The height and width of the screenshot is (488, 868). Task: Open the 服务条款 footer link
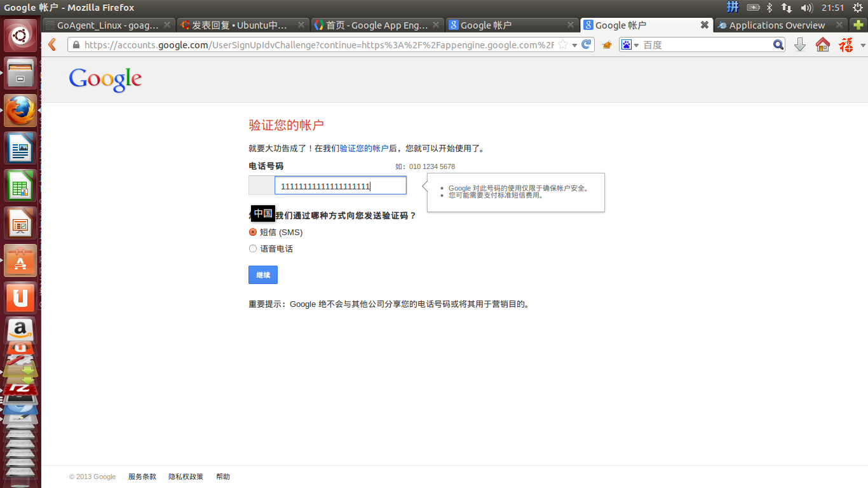click(142, 477)
